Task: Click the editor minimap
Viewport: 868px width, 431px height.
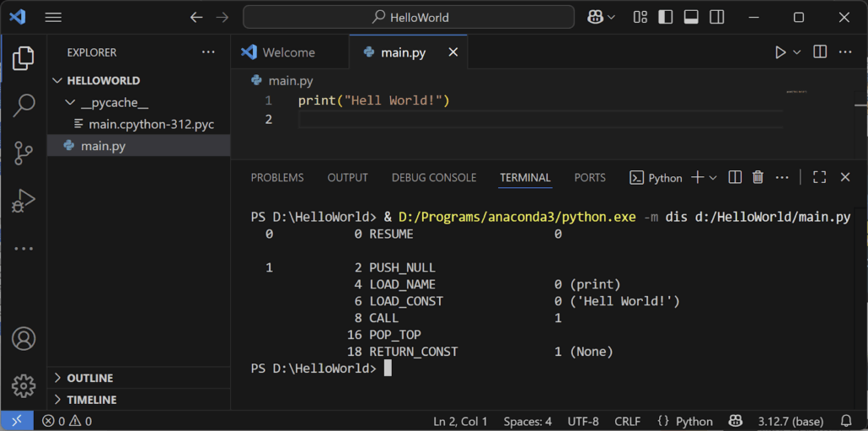Action: pos(796,91)
